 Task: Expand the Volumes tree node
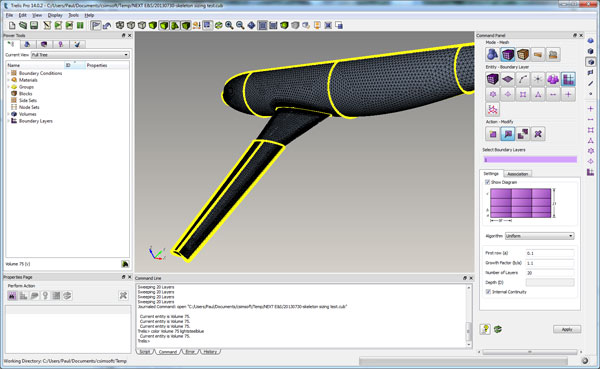(x=8, y=114)
